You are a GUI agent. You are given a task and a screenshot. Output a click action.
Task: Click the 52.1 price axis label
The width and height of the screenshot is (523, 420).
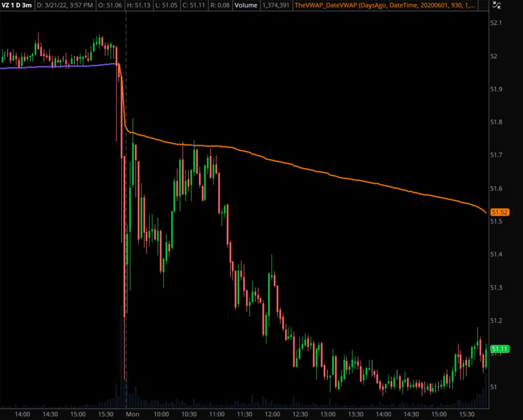point(496,23)
